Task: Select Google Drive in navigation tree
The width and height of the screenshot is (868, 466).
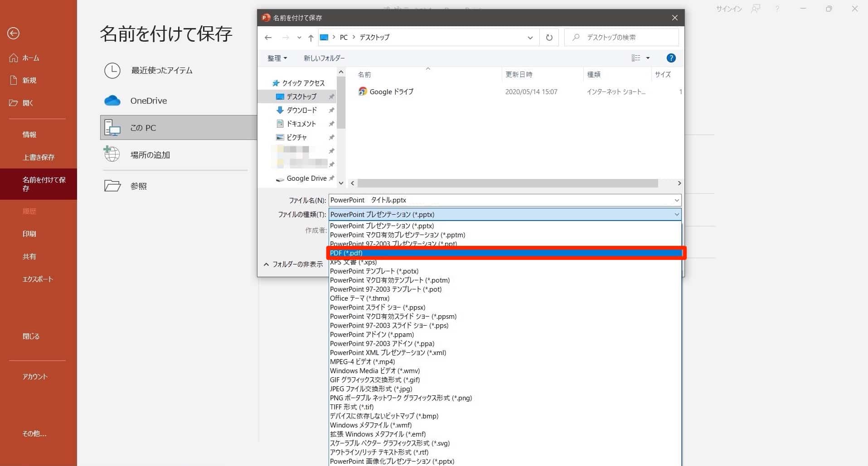Action: pyautogui.click(x=302, y=178)
